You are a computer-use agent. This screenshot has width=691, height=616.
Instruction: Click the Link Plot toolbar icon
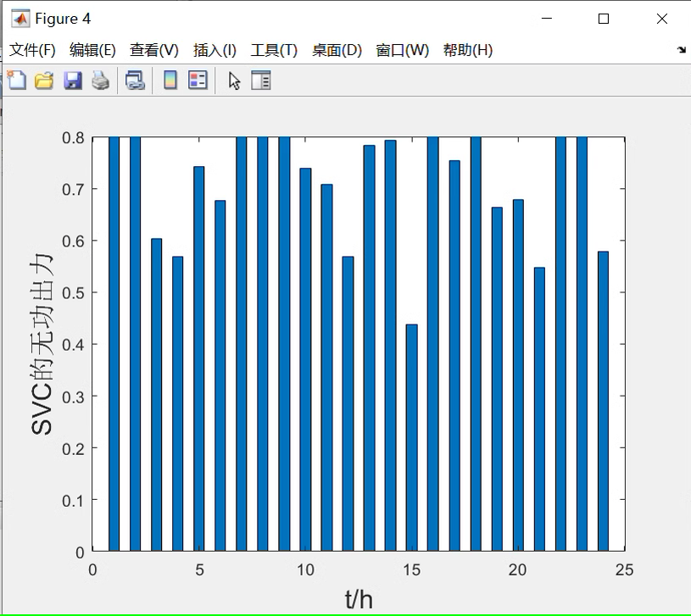pyautogui.click(x=135, y=80)
